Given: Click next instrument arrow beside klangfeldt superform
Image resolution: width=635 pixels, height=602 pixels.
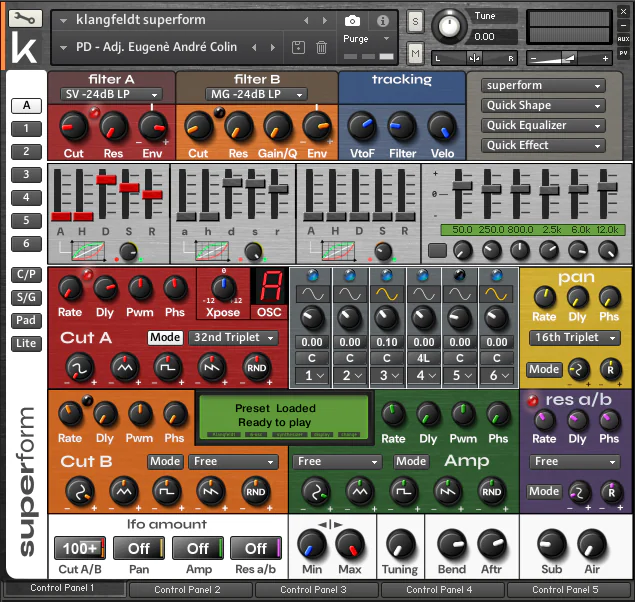Looking at the screenshot, I should click(x=325, y=20).
